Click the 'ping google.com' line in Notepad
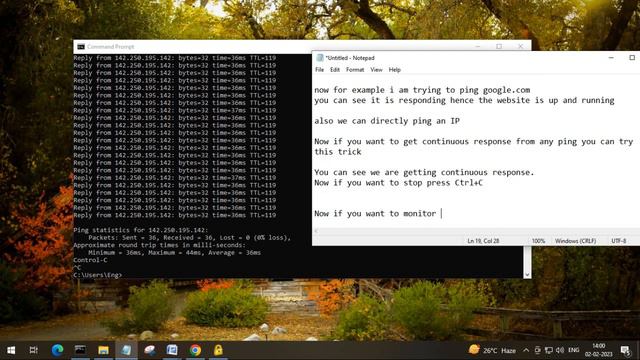This screenshot has height=360, width=640. tap(422, 90)
